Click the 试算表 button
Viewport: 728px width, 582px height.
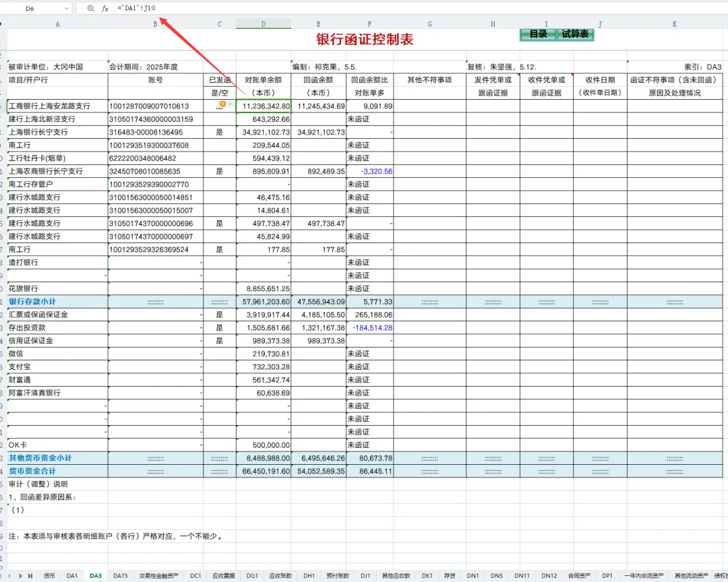point(575,34)
